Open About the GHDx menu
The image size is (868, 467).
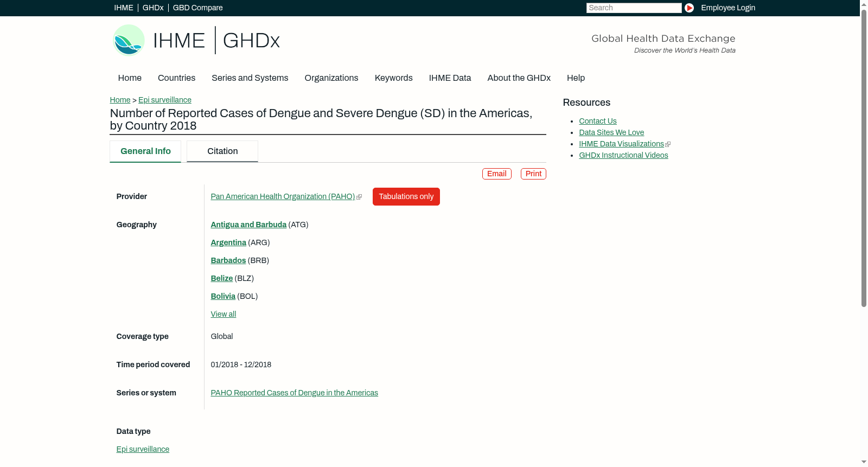tap(519, 78)
